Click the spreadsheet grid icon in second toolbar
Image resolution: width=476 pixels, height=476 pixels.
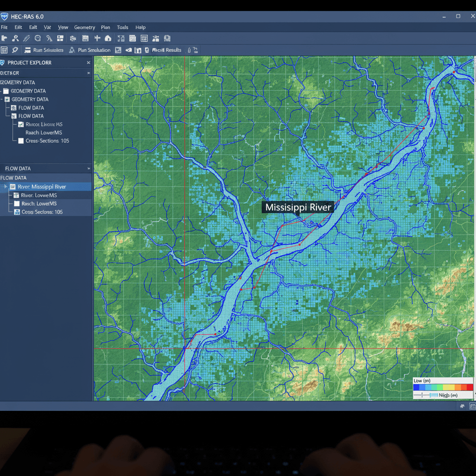click(4, 50)
